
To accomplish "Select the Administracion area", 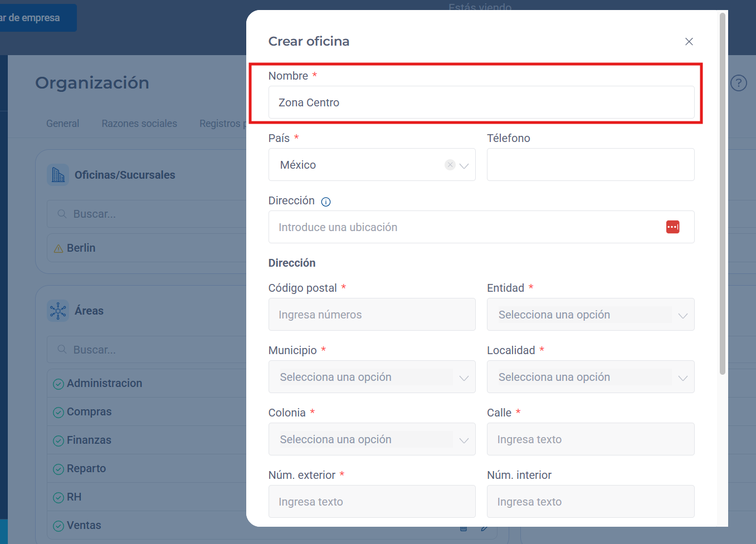I will pos(147,383).
